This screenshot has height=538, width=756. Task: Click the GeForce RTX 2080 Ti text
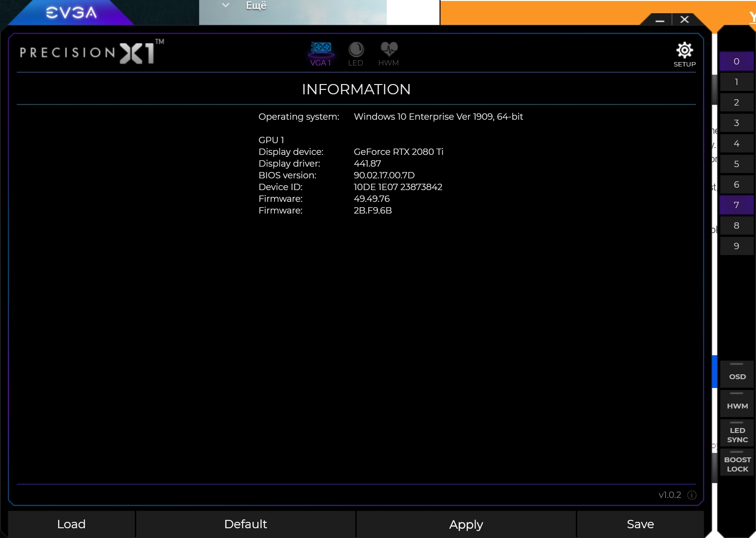pyautogui.click(x=399, y=152)
